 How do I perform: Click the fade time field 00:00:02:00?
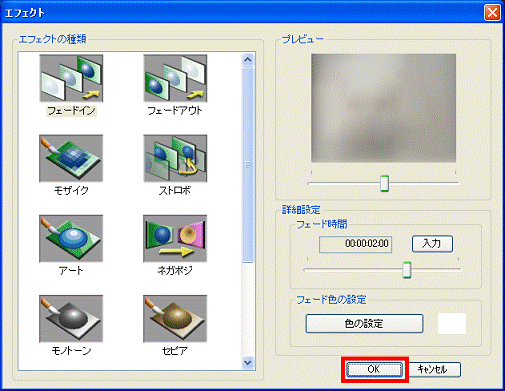click(355, 244)
